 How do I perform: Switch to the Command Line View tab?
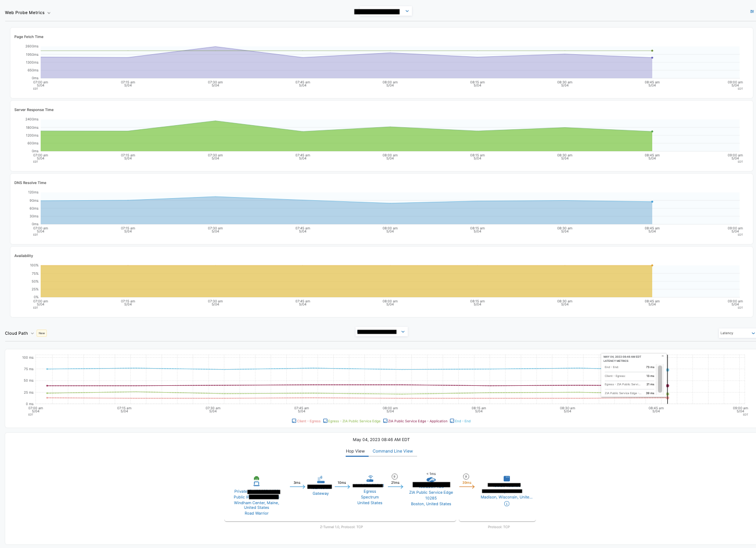point(393,451)
